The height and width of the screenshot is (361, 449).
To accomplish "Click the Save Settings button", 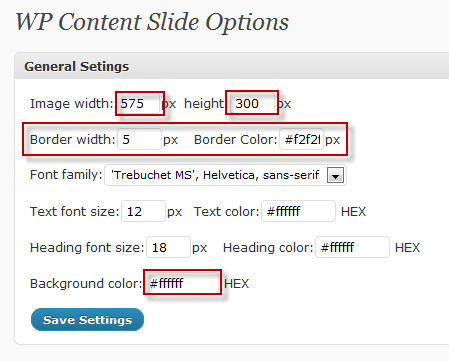I will tap(87, 320).
